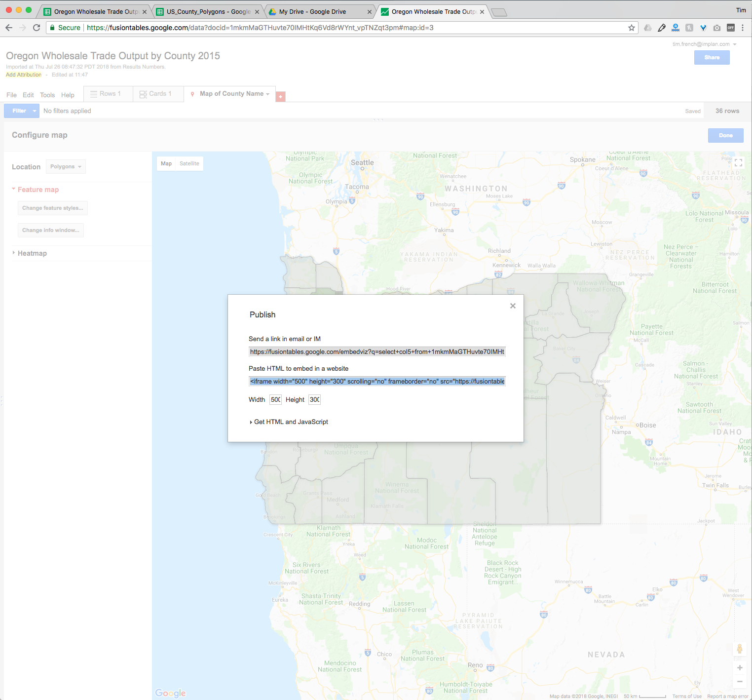Click the Share button

point(712,57)
